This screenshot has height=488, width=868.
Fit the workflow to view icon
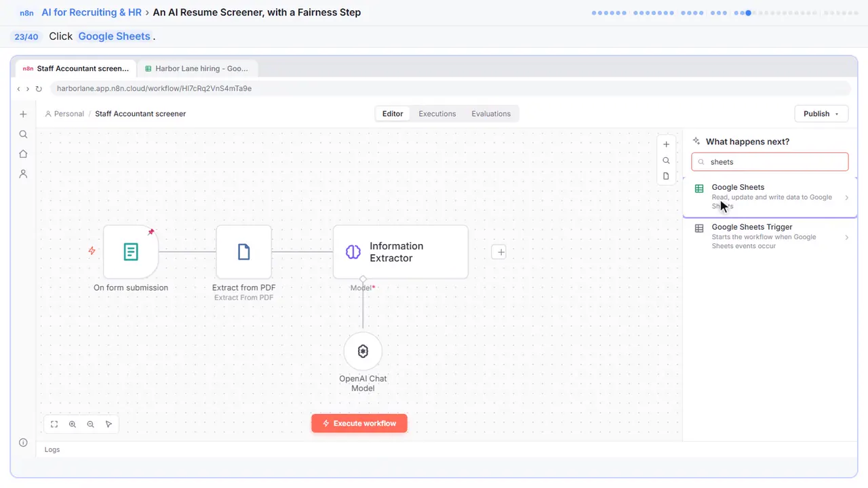click(x=54, y=424)
